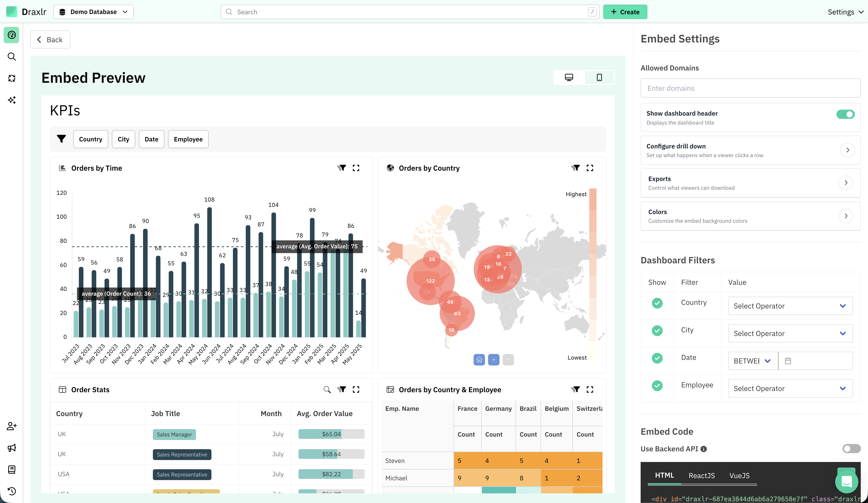Toggle Show dashboard header switch
Viewport: 868px width, 503px height.
845,114
